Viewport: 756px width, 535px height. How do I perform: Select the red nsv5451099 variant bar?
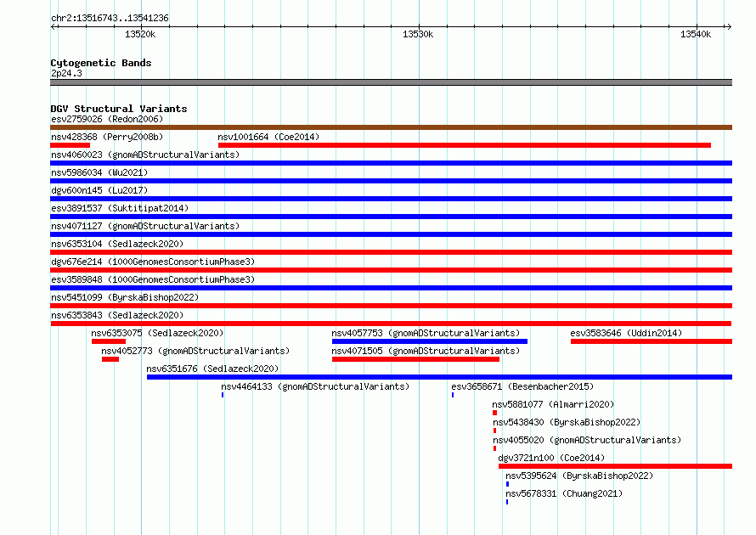pyautogui.click(x=391, y=306)
